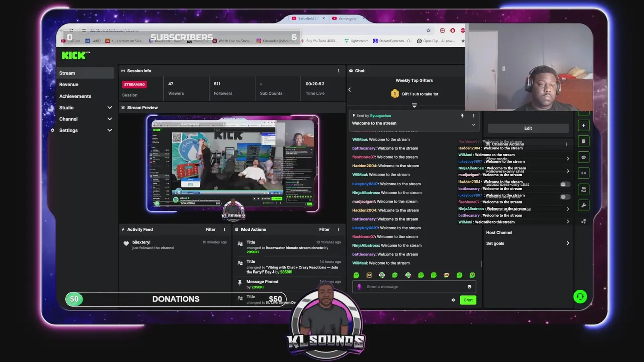Open the StreamElements bookmark
Viewport: 644px width, 362px height.
(x=393, y=41)
